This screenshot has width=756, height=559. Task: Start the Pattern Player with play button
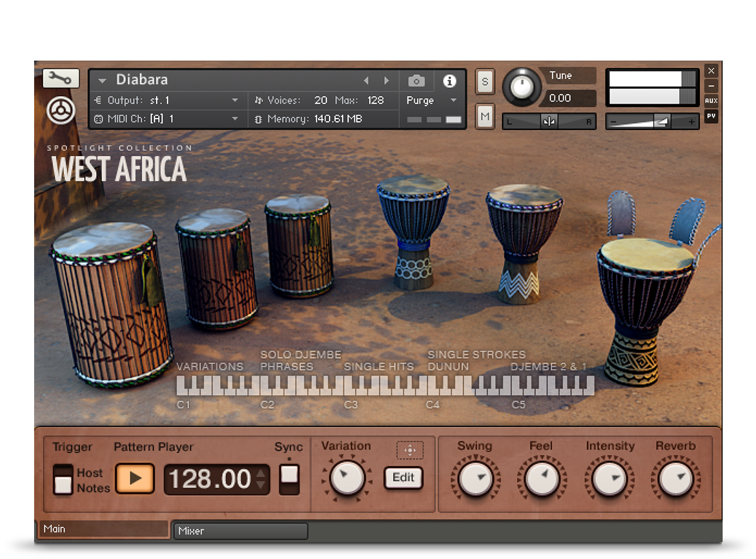pyautogui.click(x=135, y=479)
